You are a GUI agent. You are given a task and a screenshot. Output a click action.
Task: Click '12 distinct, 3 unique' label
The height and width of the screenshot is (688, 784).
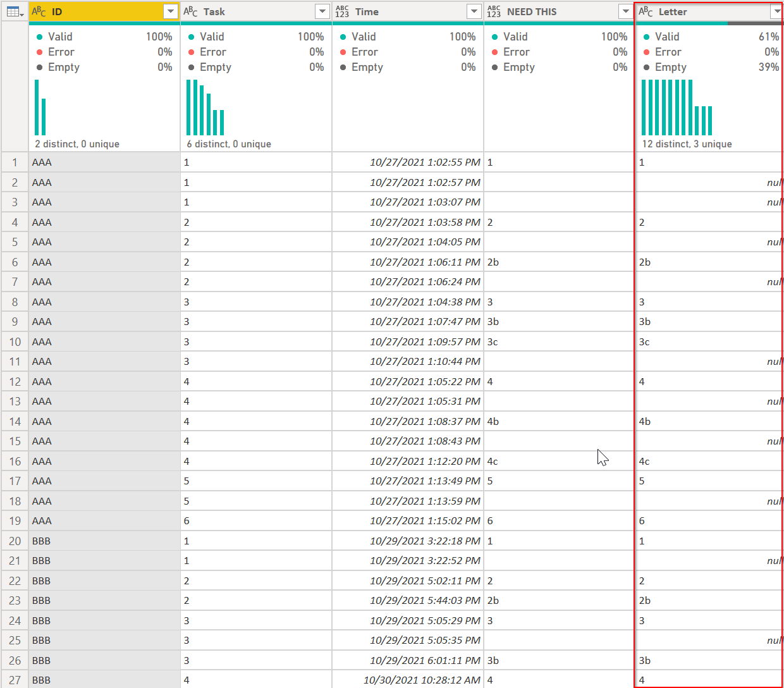tap(687, 144)
